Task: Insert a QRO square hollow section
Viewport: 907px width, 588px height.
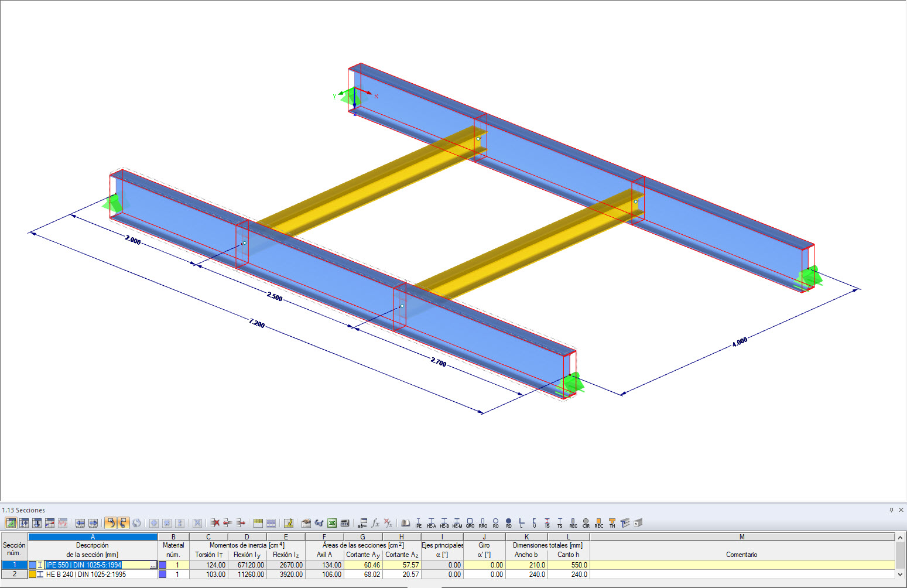Action: (470, 523)
